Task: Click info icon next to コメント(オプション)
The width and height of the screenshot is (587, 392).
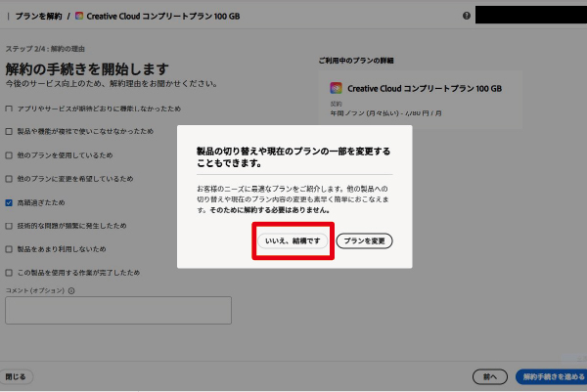Action: point(71,290)
